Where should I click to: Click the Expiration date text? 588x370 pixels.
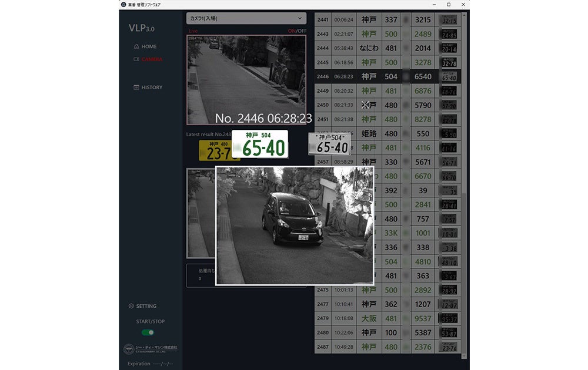click(x=151, y=364)
